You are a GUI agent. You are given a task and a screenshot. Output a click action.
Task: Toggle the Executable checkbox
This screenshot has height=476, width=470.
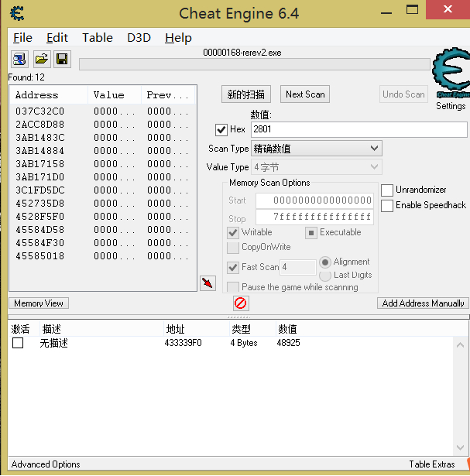(311, 233)
